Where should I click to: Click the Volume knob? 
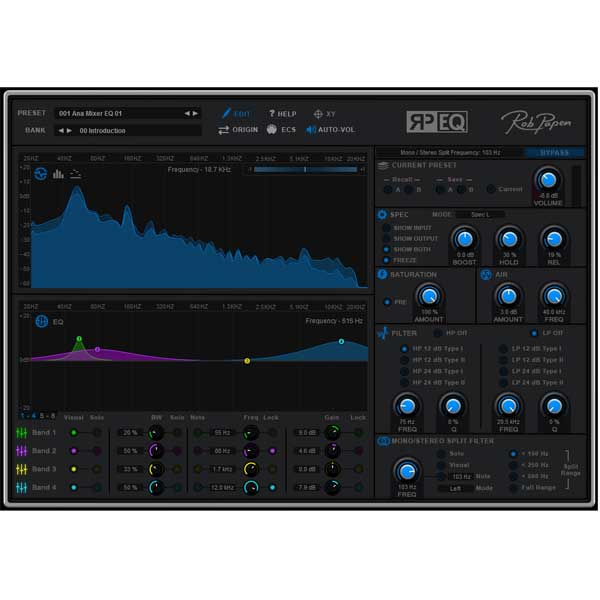(x=548, y=179)
